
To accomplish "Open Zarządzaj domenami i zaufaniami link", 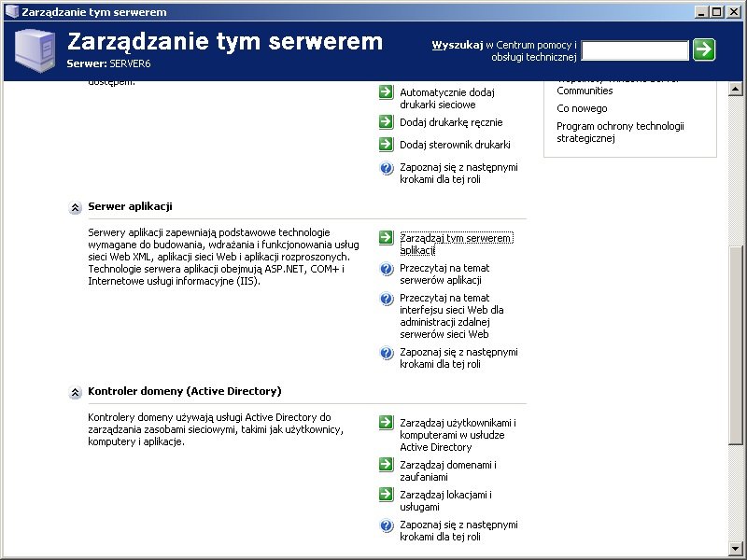I will [x=448, y=470].
